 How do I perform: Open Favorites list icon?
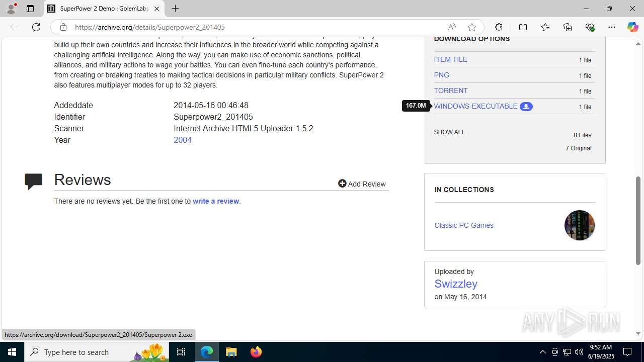(x=545, y=27)
